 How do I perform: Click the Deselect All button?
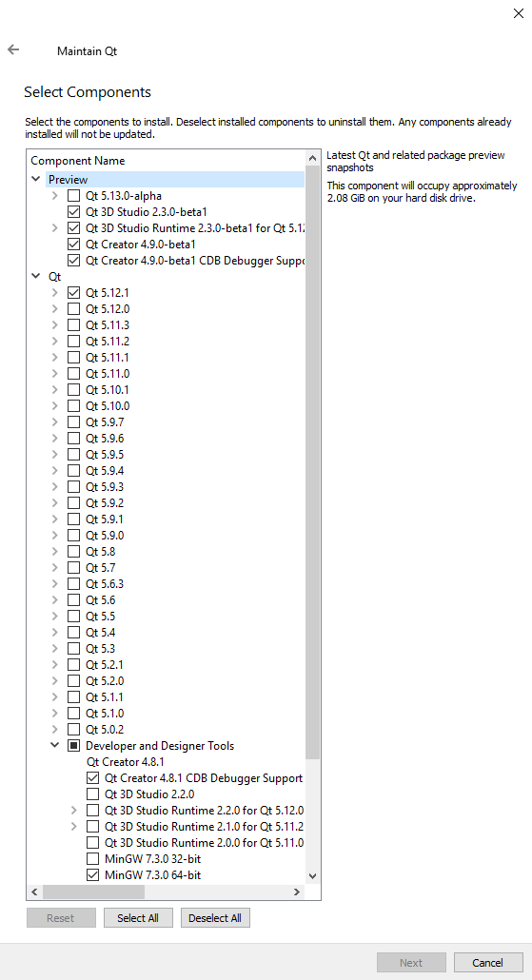pos(215,917)
